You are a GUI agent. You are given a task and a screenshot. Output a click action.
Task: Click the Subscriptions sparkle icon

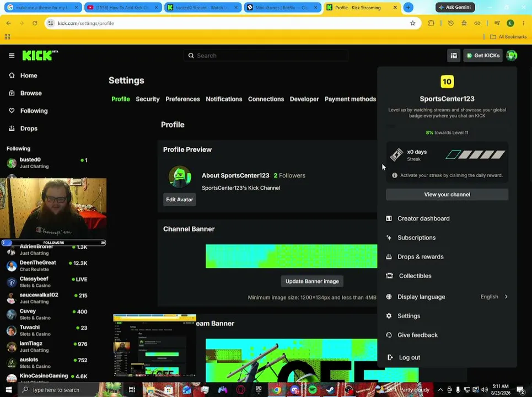[x=389, y=238]
